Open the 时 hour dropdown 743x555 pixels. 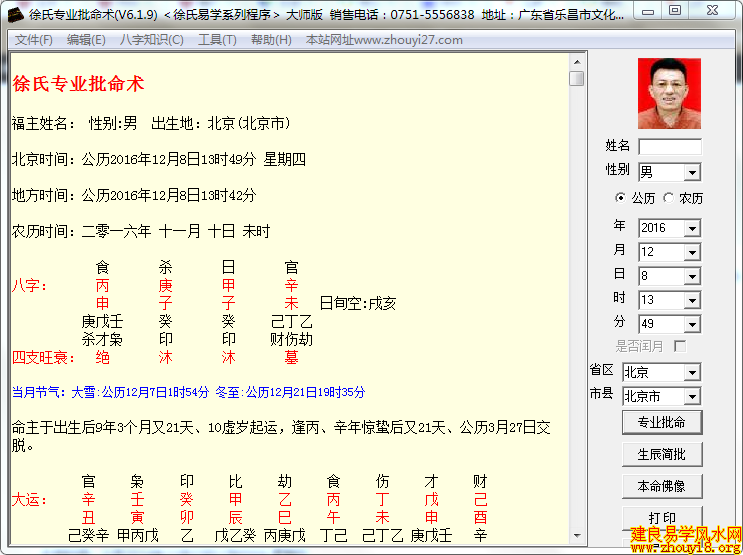(x=692, y=300)
